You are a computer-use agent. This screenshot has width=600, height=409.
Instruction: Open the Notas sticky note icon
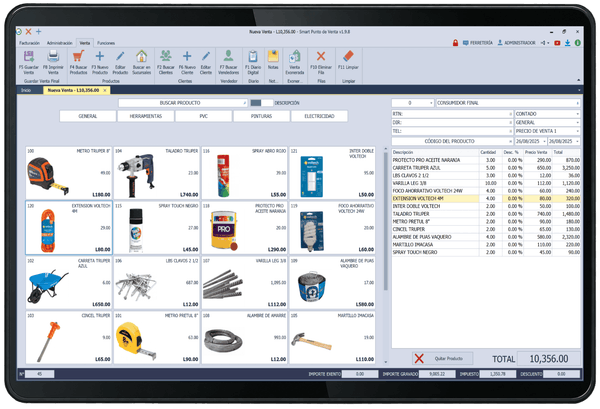(x=273, y=57)
